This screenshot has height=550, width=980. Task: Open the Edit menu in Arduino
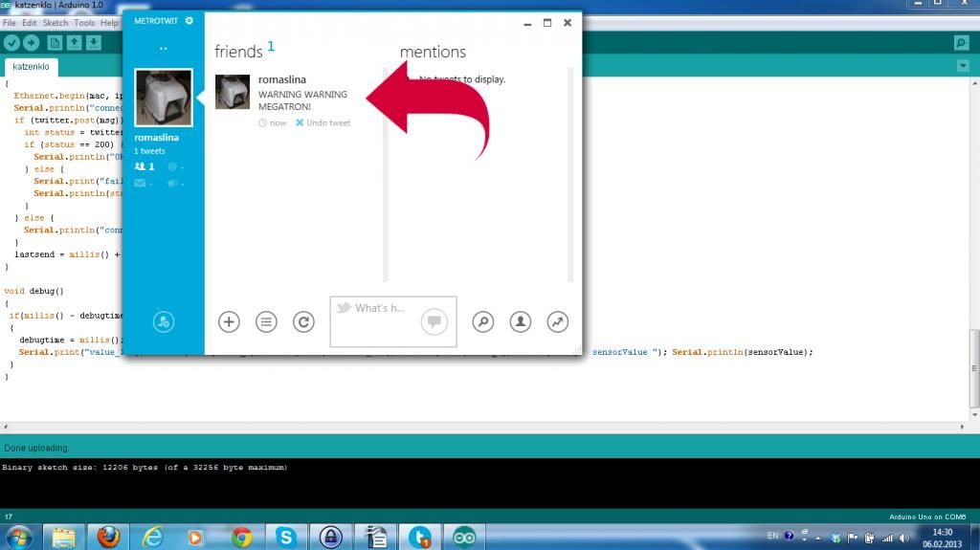(30, 23)
